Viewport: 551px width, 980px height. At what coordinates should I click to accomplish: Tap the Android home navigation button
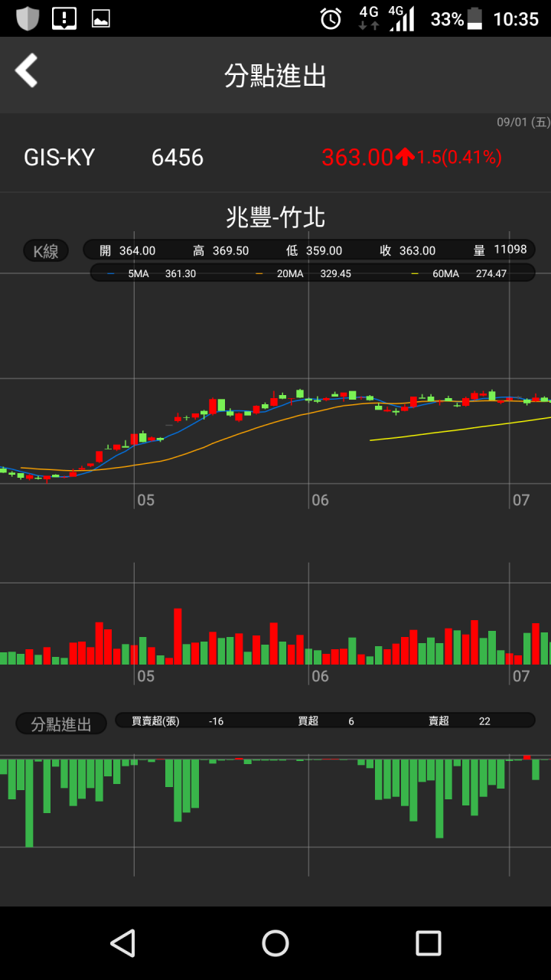[275, 943]
